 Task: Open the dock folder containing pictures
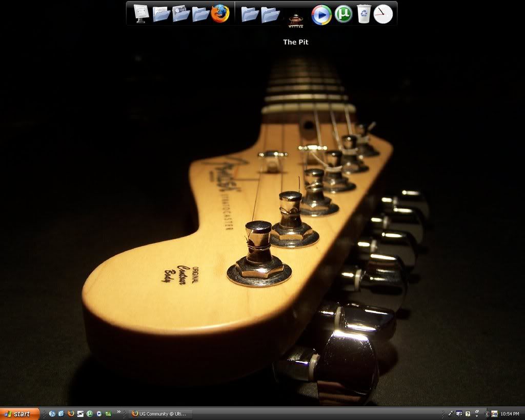click(x=181, y=14)
